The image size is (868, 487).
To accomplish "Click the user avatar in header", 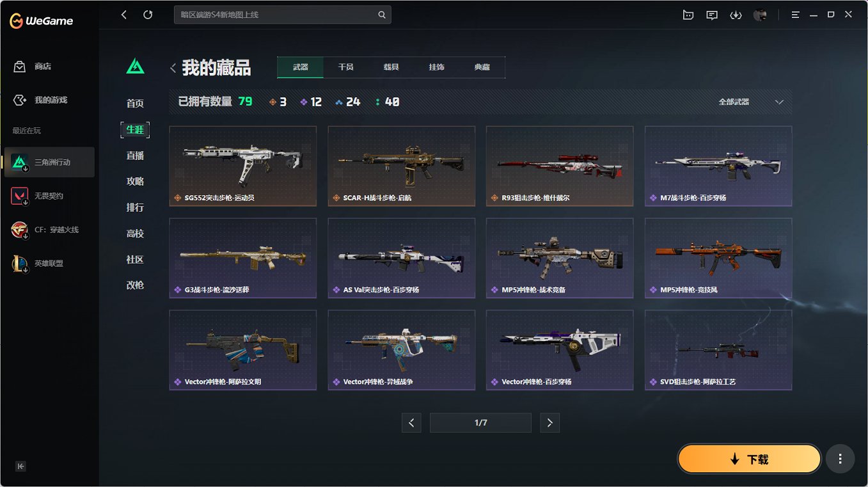I will click(760, 15).
